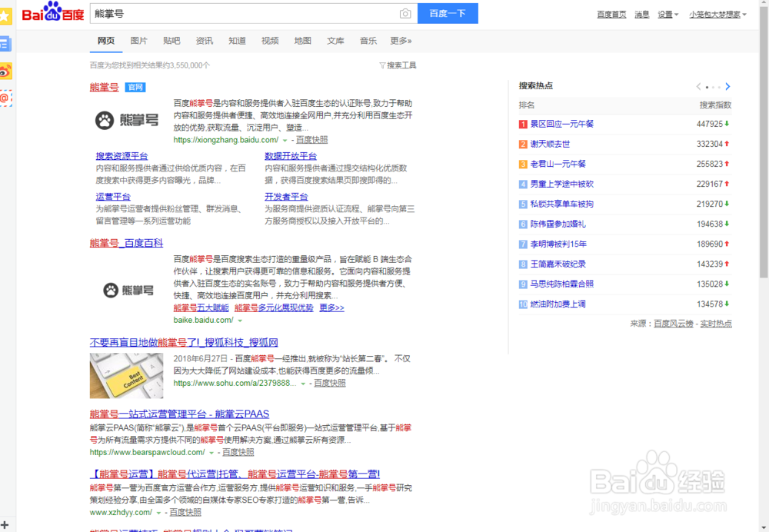Open hot search 李明博被判15年
Screen dimensions: 769x532
(x=558, y=244)
